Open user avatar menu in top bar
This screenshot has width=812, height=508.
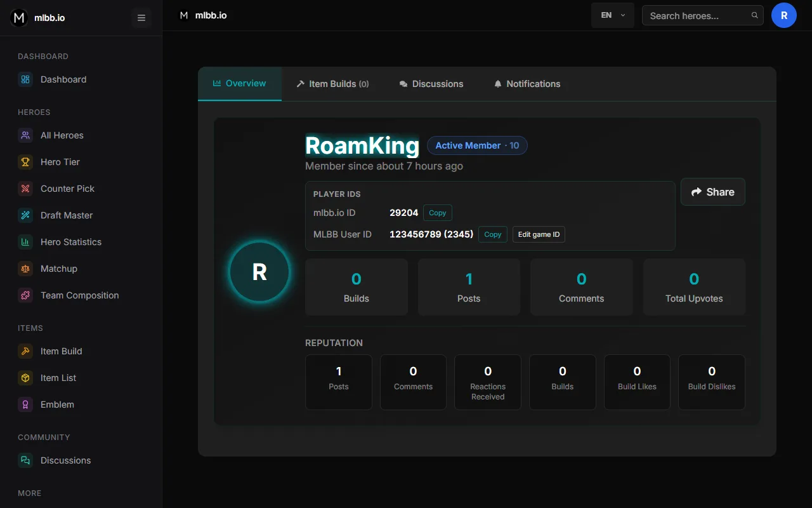pos(784,15)
